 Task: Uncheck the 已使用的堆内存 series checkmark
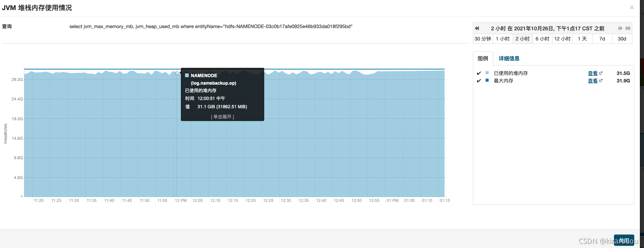(479, 73)
